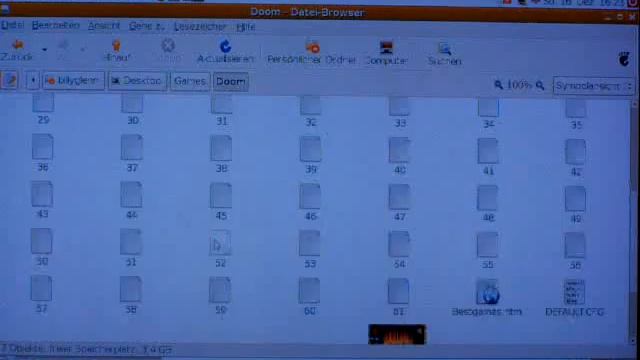Toggle the path edit pencil button
640x360 pixels.
pos(10,80)
